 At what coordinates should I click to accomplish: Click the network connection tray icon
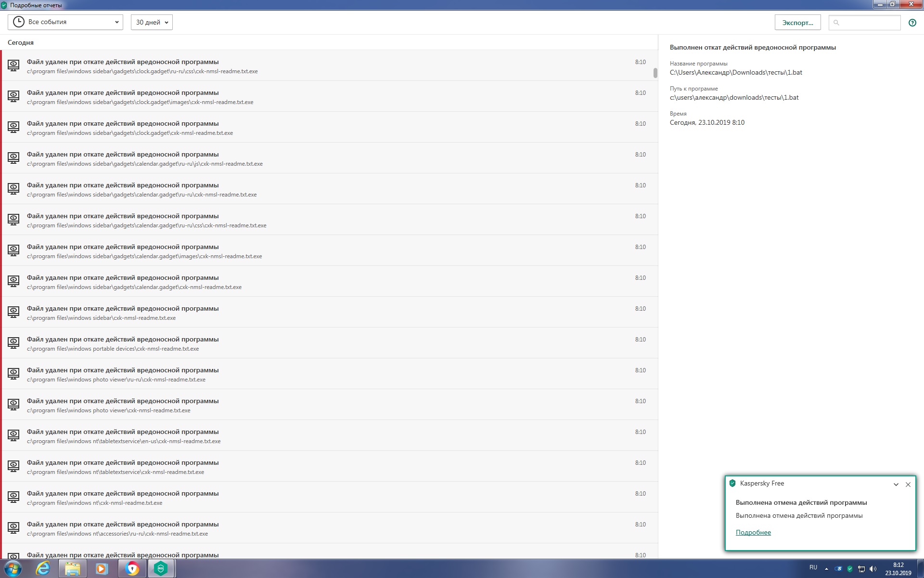click(x=861, y=569)
